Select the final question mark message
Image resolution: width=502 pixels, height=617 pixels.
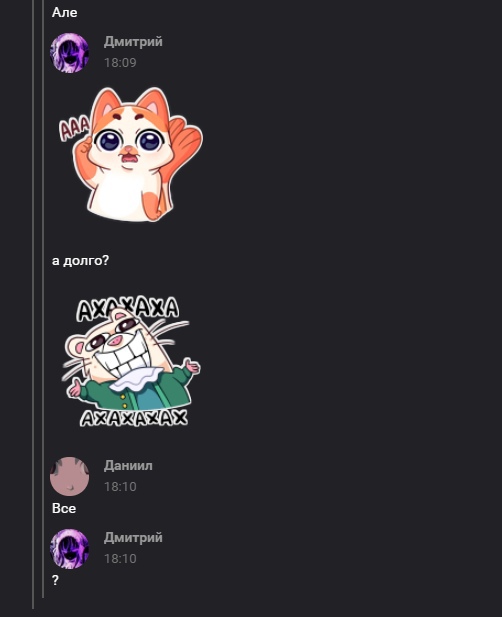click(x=55, y=580)
